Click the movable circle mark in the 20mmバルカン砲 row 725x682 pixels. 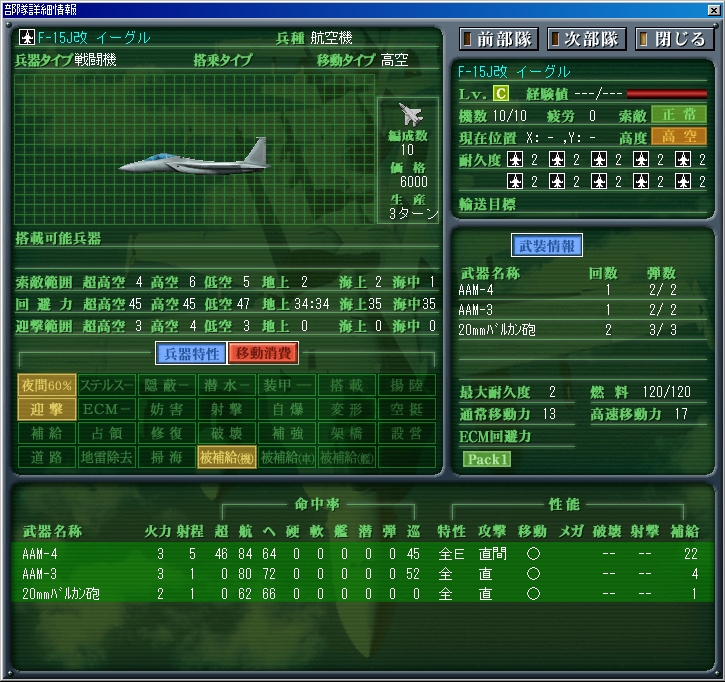pos(533,594)
